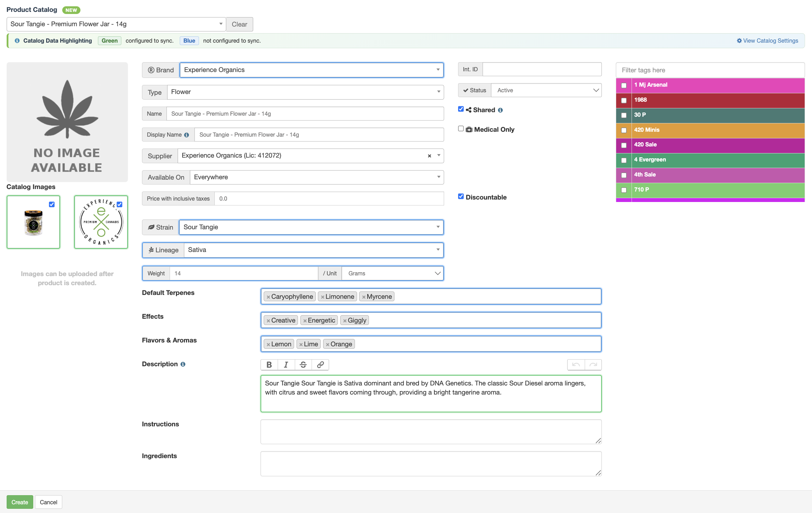Remove the Creative effect tag
This screenshot has height=513, width=812.
(x=268, y=320)
